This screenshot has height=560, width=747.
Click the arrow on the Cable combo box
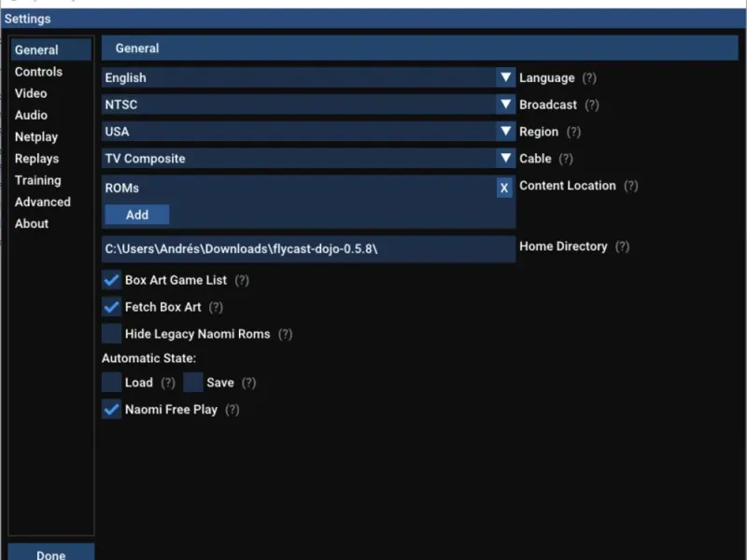tap(505, 159)
